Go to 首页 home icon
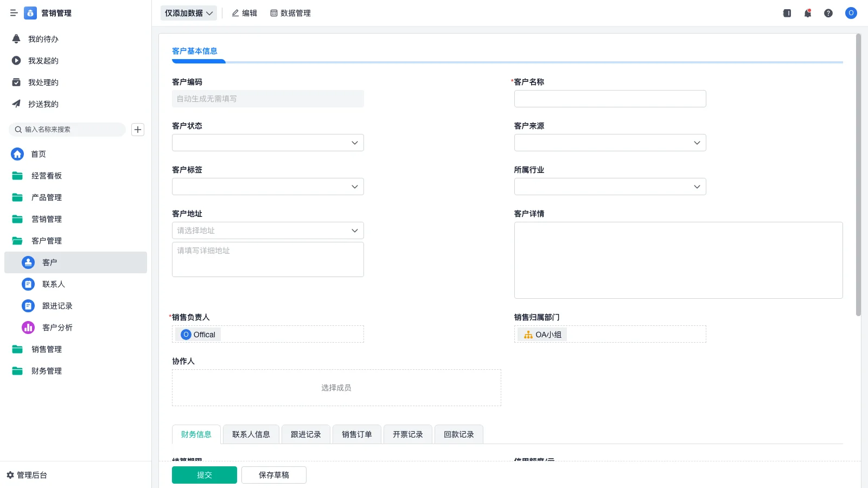The height and width of the screenshot is (488, 868). [x=38, y=154]
